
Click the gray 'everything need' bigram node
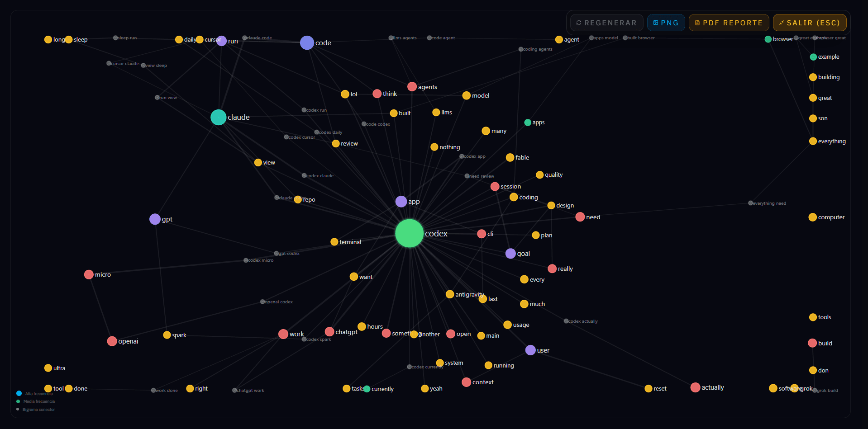point(750,203)
